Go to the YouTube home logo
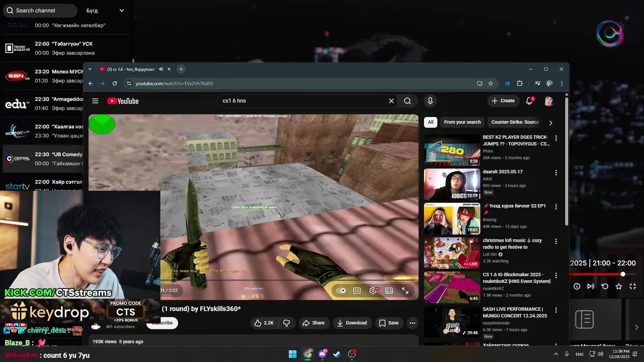Viewport: 644px width, 362px height. tap(123, 101)
